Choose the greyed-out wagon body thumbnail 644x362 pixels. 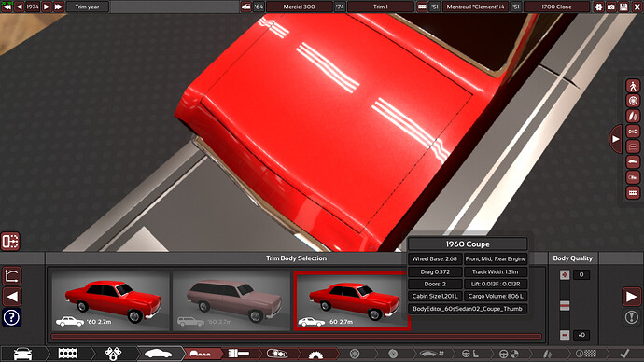pos(231,300)
